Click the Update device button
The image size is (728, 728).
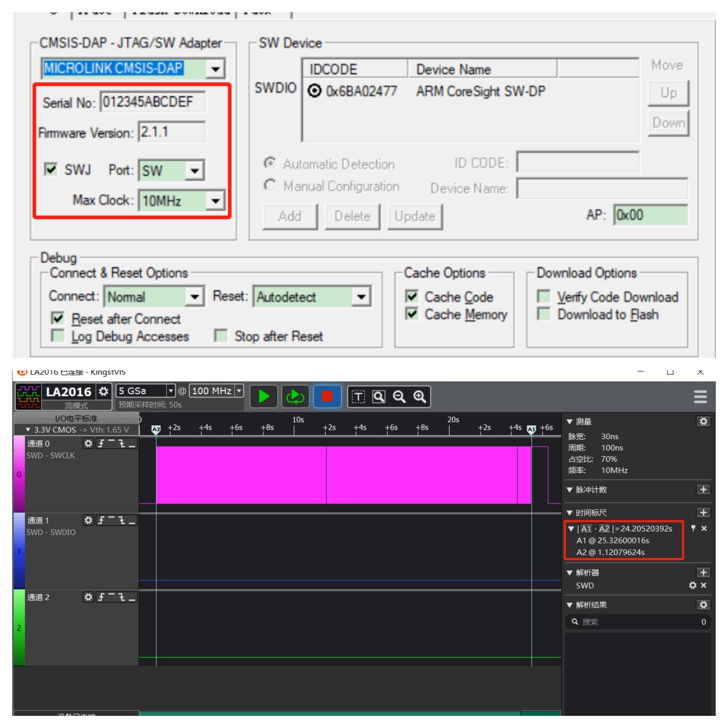(416, 216)
